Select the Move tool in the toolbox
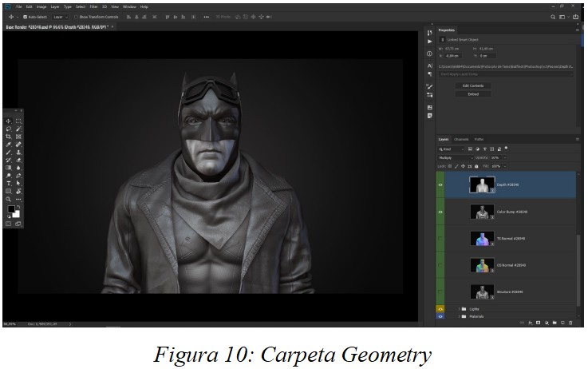The image size is (588, 369). pyautogui.click(x=9, y=121)
